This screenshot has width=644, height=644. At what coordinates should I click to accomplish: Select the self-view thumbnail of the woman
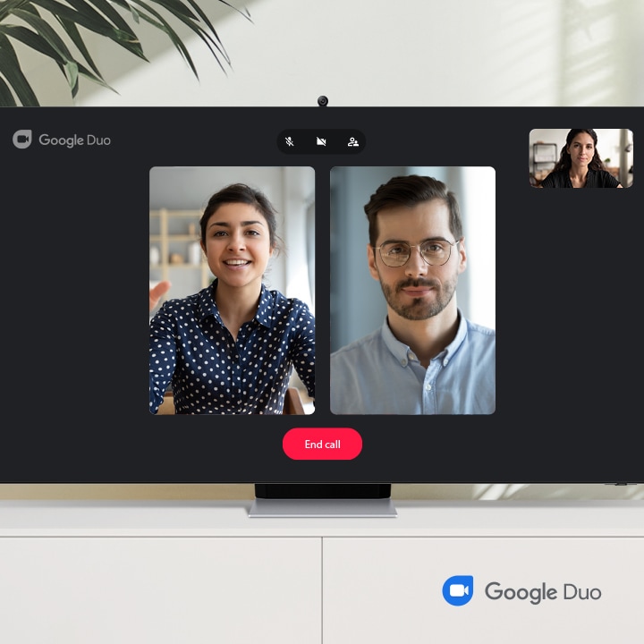pos(581,158)
